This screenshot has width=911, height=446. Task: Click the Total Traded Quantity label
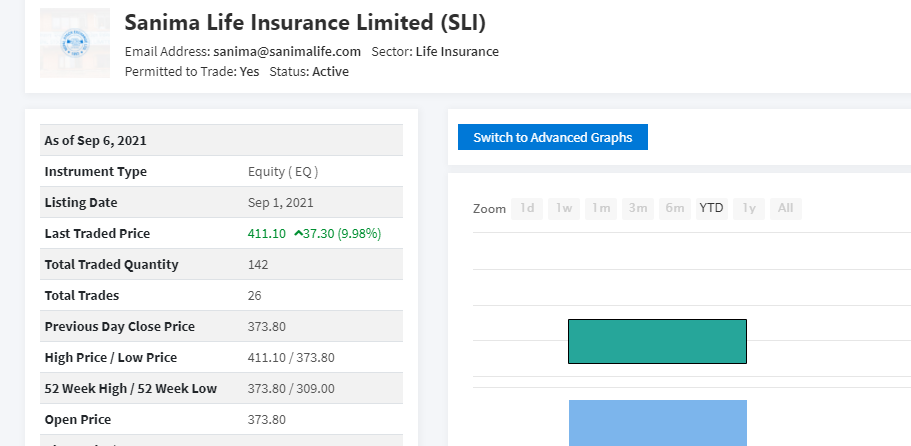click(112, 264)
